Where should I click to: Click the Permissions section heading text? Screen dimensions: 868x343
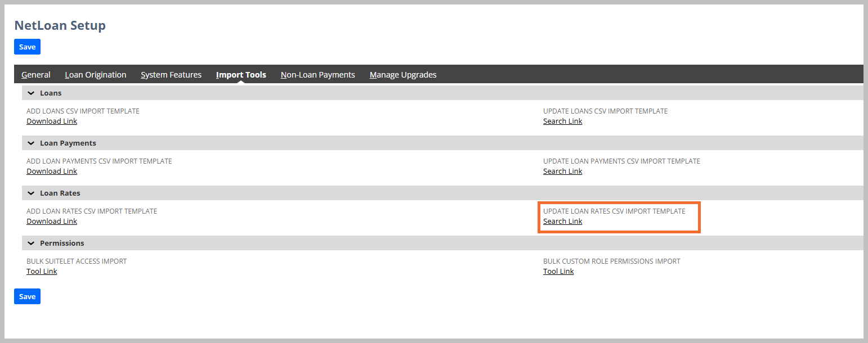point(62,243)
